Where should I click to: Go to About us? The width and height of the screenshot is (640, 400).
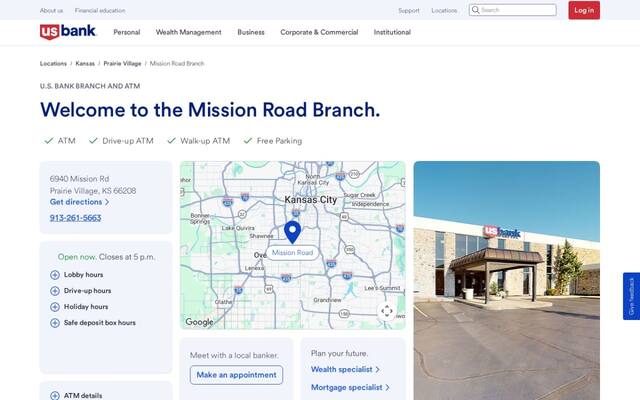pyautogui.click(x=51, y=11)
